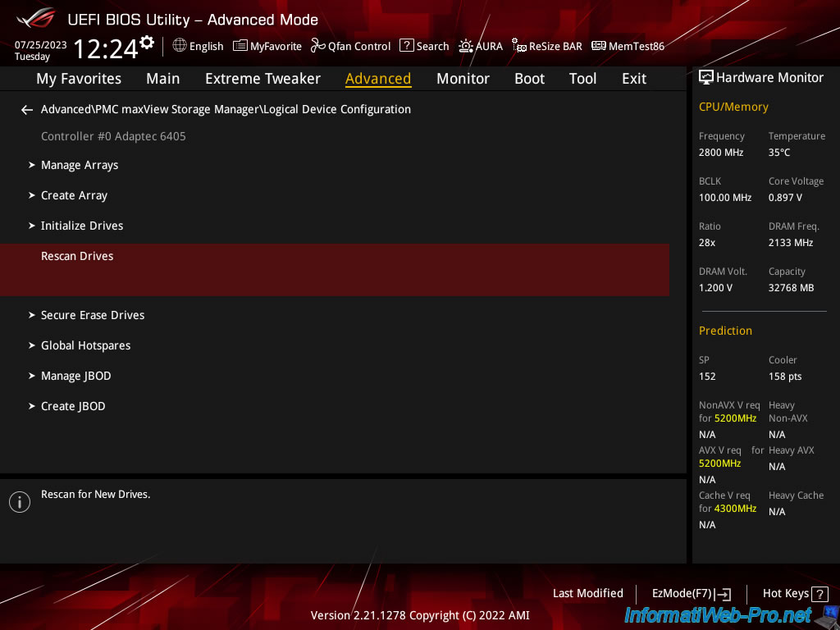
Task: Click the 0.897 V core voltage value
Action: point(785,198)
